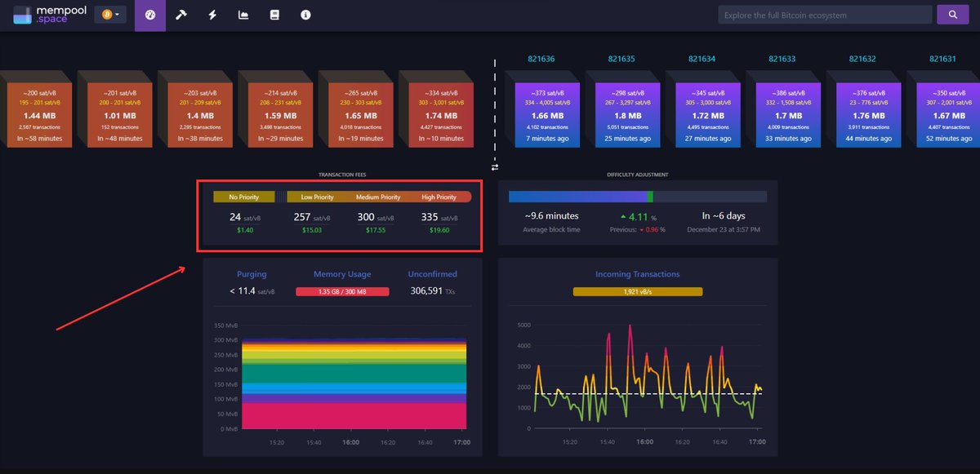Click the purple search magnifier button
The width and height of the screenshot is (980, 474).
click(x=952, y=15)
